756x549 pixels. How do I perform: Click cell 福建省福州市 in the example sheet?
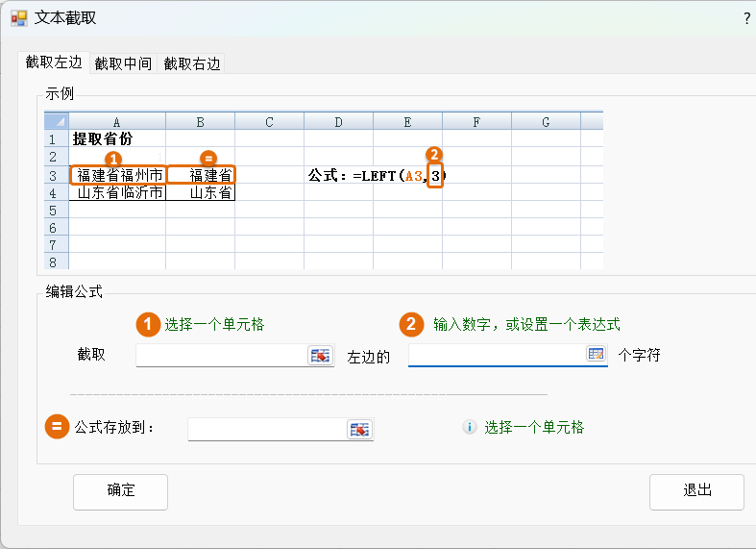pyautogui.click(x=117, y=175)
